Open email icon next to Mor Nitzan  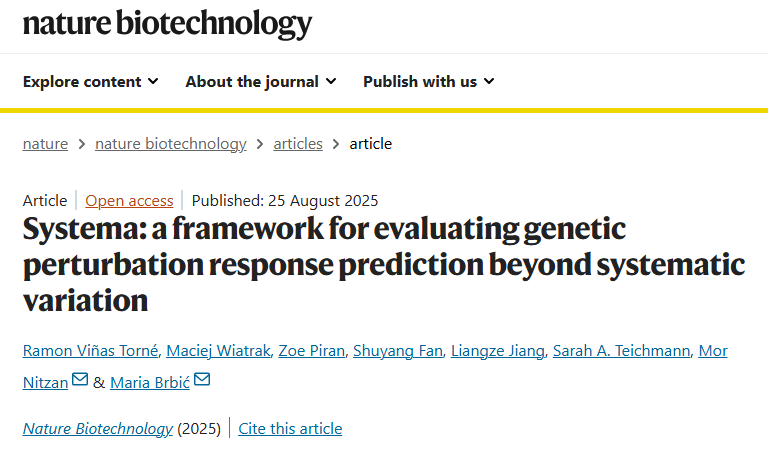[80, 379]
